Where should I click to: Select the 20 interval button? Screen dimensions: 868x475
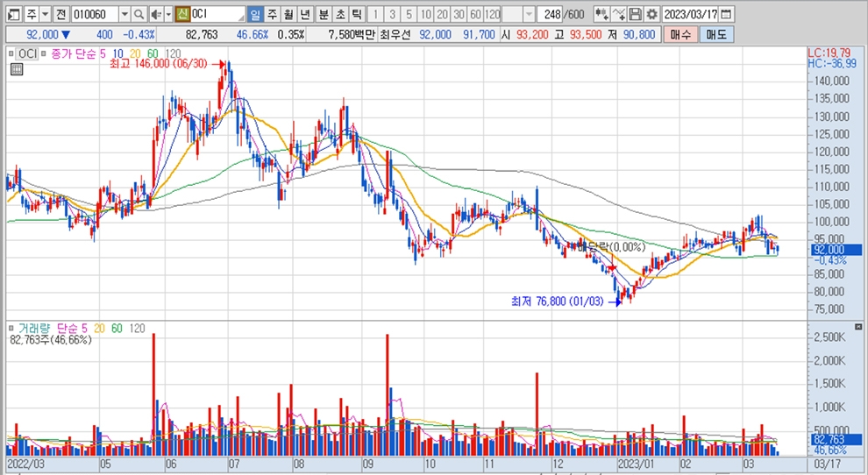click(x=442, y=14)
